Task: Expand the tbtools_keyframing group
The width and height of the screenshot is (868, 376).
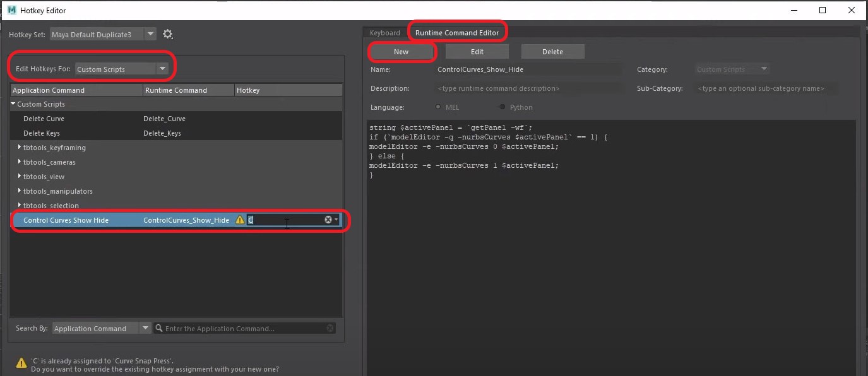Action: pos(20,148)
